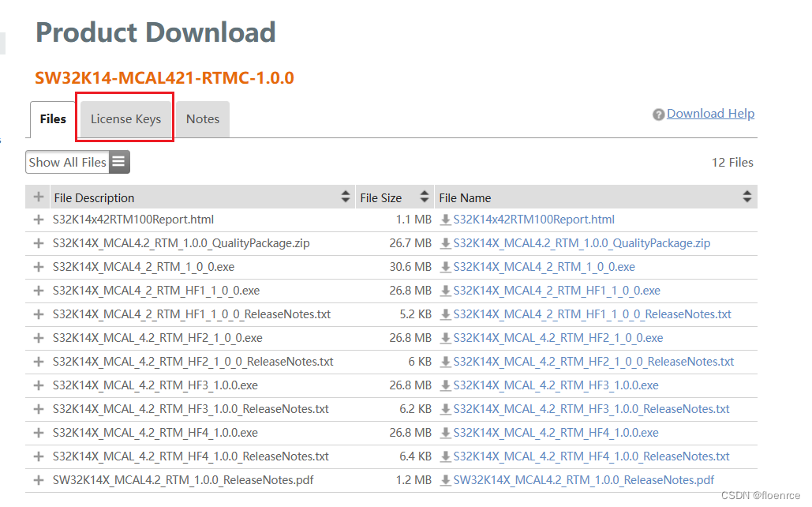Select description text S32K14x42RTM100Report.html
Viewport: 812px width, 507px height.
133,220
